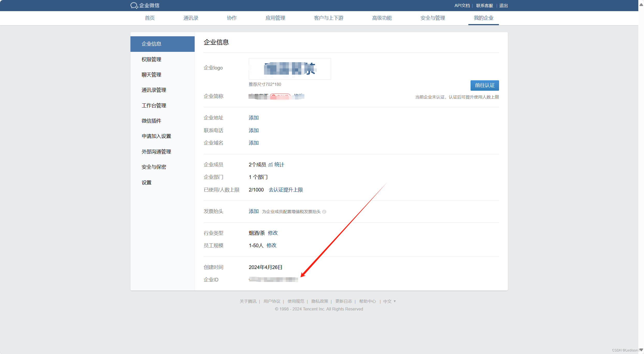Image resolution: width=644 pixels, height=354 pixels.
Task: Switch to 安全与管理 tab
Action: (x=433, y=18)
